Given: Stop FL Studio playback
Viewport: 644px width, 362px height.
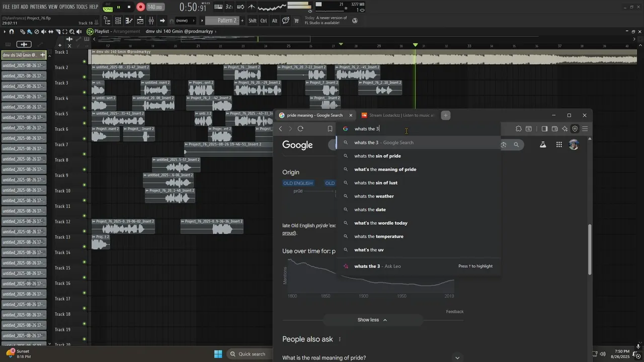Looking at the screenshot, I should tap(129, 7).
